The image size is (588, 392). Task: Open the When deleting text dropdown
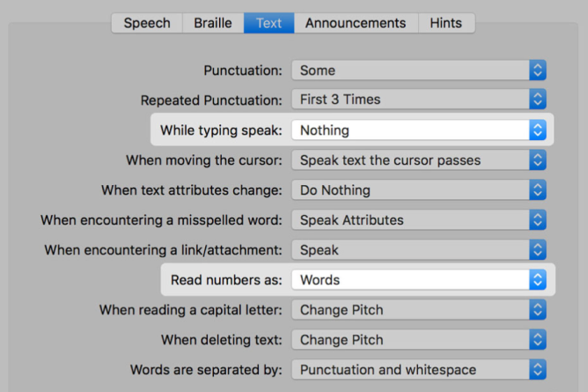(419, 340)
